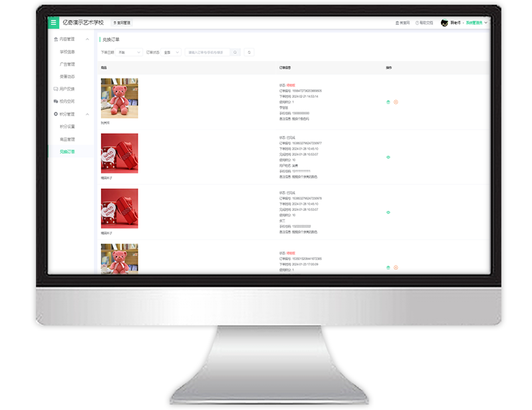Collapse the 内容管理 sidebar section
532x410 pixels.
(88, 39)
